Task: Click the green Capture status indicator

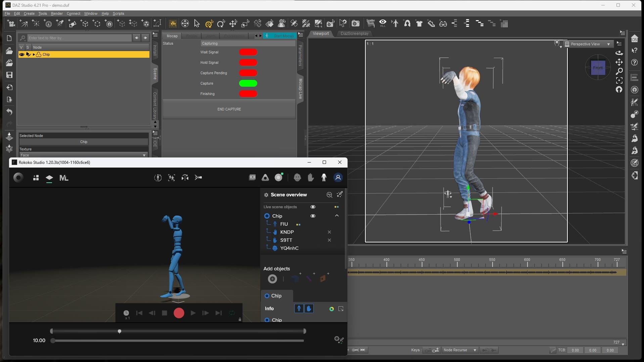Action: coord(248,83)
